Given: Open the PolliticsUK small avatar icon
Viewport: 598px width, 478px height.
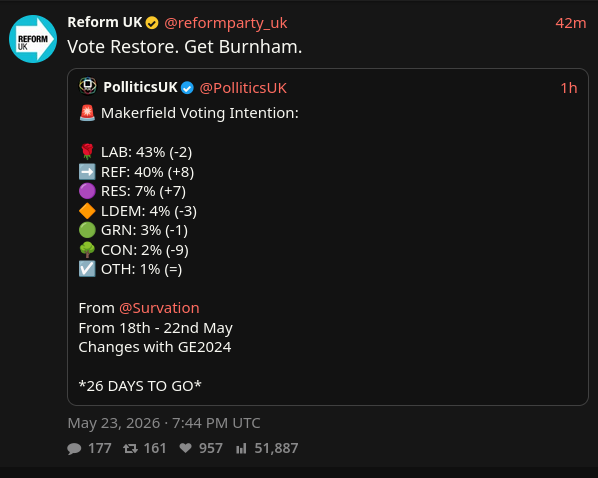Looking at the screenshot, I should 88,86.
